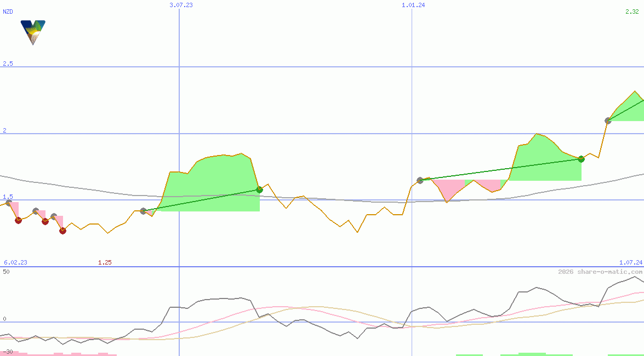Select the green buy marker near 3.07.23
Image resolution: width=644 pixels, height=356 pixels.
coord(259,190)
